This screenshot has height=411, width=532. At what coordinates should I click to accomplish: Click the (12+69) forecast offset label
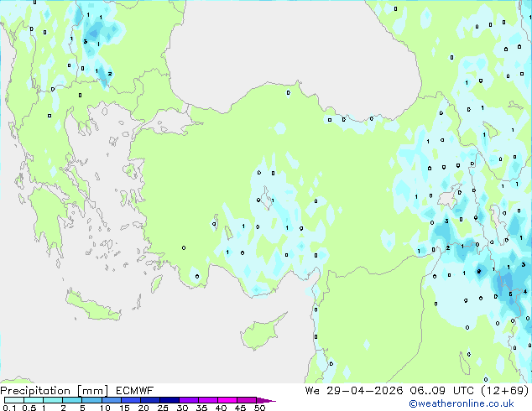tap(505, 391)
